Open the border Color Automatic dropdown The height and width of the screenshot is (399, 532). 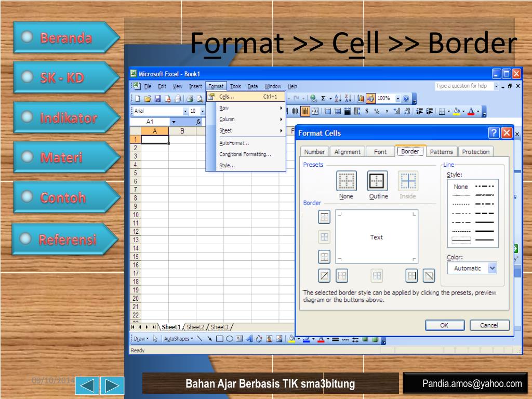tap(493, 268)
